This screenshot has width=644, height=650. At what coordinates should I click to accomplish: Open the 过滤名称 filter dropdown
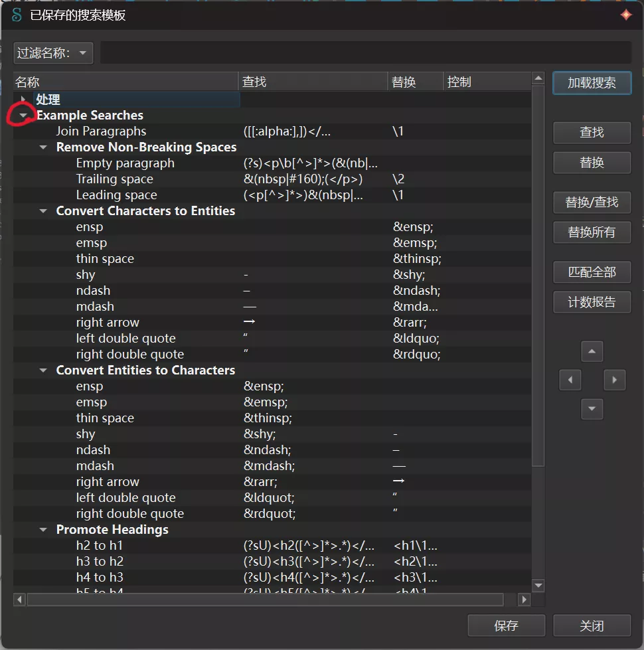[53, 53]
